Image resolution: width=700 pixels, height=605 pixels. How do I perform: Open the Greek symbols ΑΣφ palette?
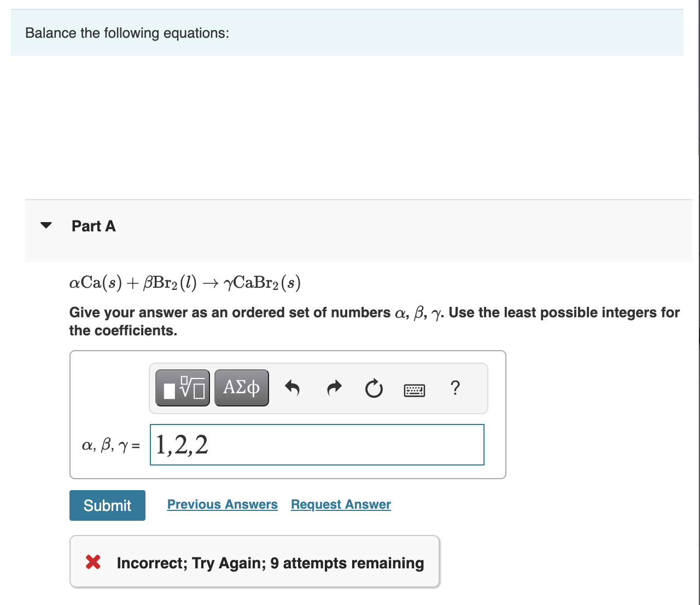tap(241, 387)
